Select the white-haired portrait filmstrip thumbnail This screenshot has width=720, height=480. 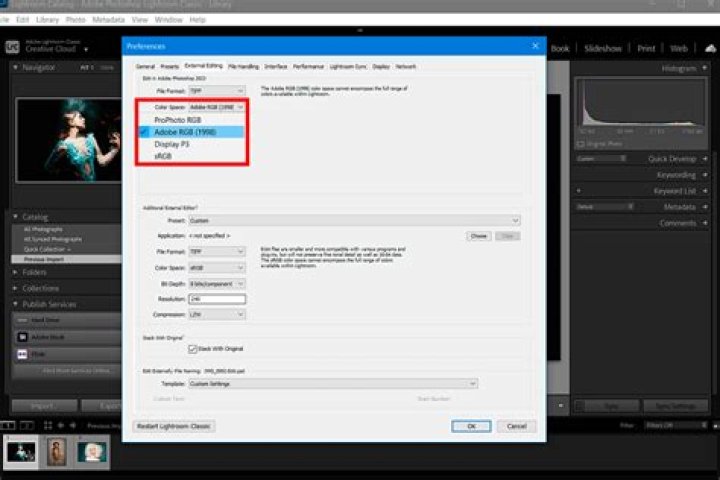click(x=91, y=452)
